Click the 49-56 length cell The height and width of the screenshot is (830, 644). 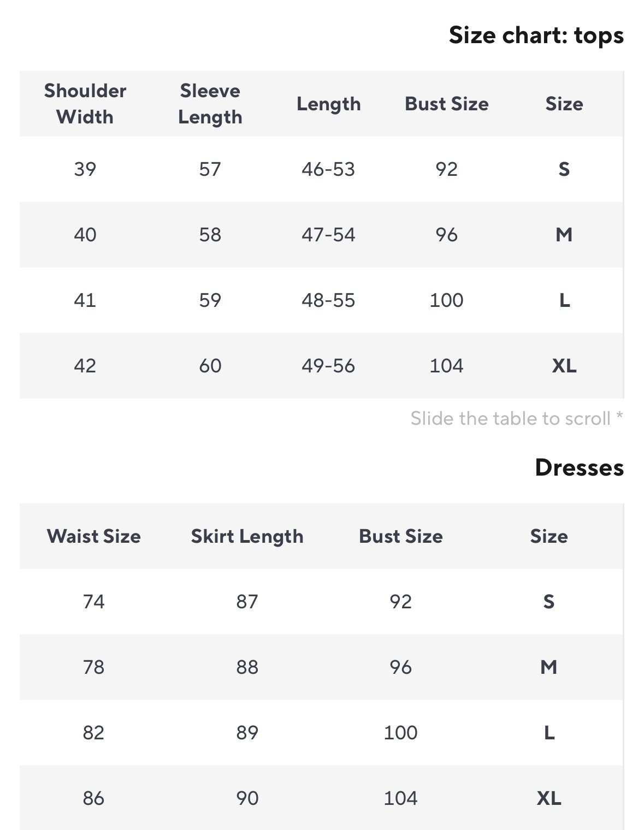(328, 366)
